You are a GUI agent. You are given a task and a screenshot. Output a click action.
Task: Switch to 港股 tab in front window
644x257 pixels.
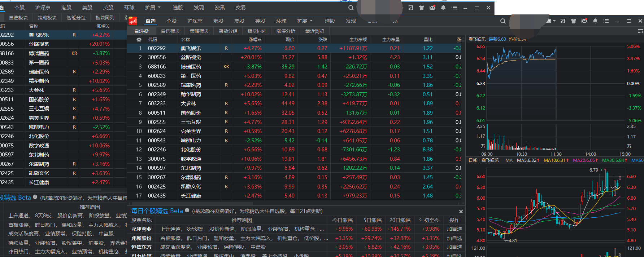click(x=218, y=21)
